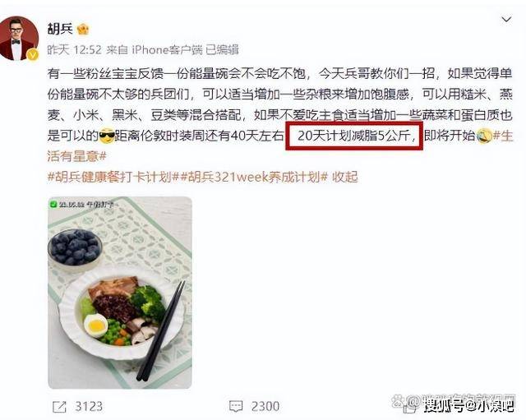
Task: Click the crown member badge beside 胡兵
Action: 83,30
